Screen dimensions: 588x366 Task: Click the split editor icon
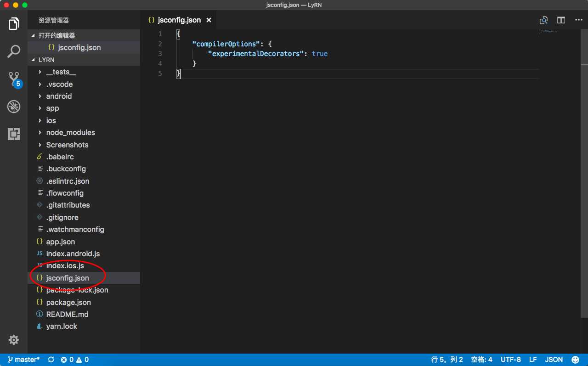pos(561,20)
